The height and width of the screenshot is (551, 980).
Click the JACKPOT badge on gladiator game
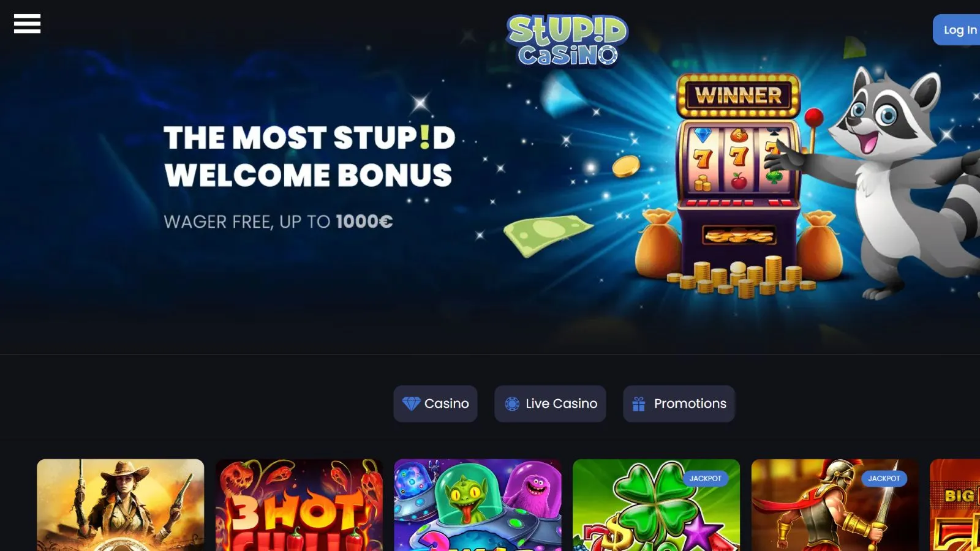(884, 478)
